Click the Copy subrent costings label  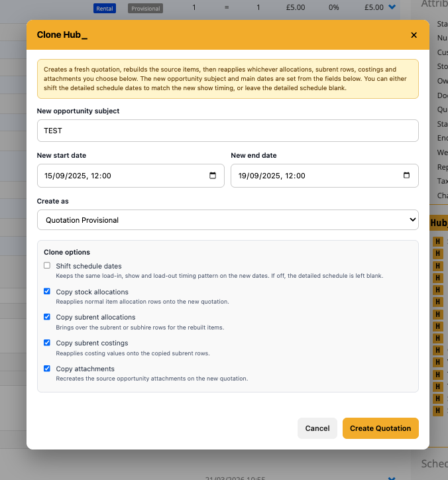click(92, 343)
